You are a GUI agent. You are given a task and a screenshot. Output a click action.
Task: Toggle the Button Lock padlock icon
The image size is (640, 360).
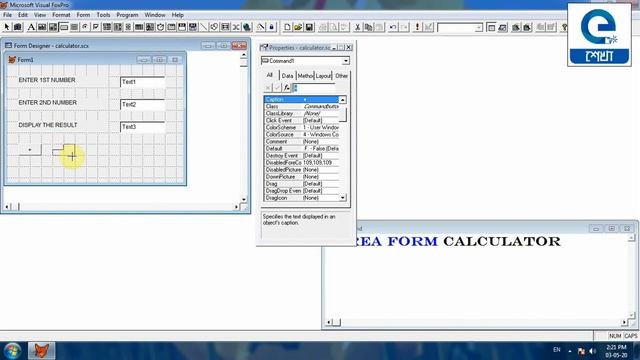coord(271,27)
